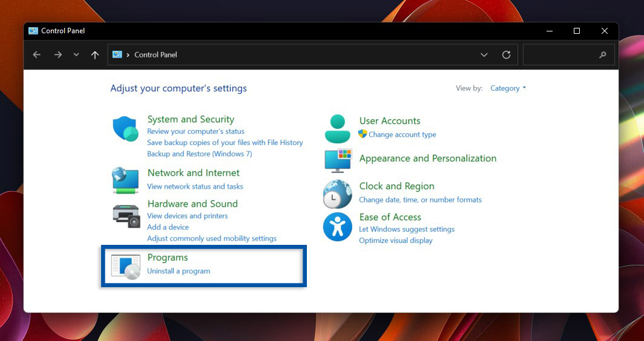Image resolution: width=644 pixels, height=341 pixels.
Task: Click Review your computer's status
Action: coord(195,131)
